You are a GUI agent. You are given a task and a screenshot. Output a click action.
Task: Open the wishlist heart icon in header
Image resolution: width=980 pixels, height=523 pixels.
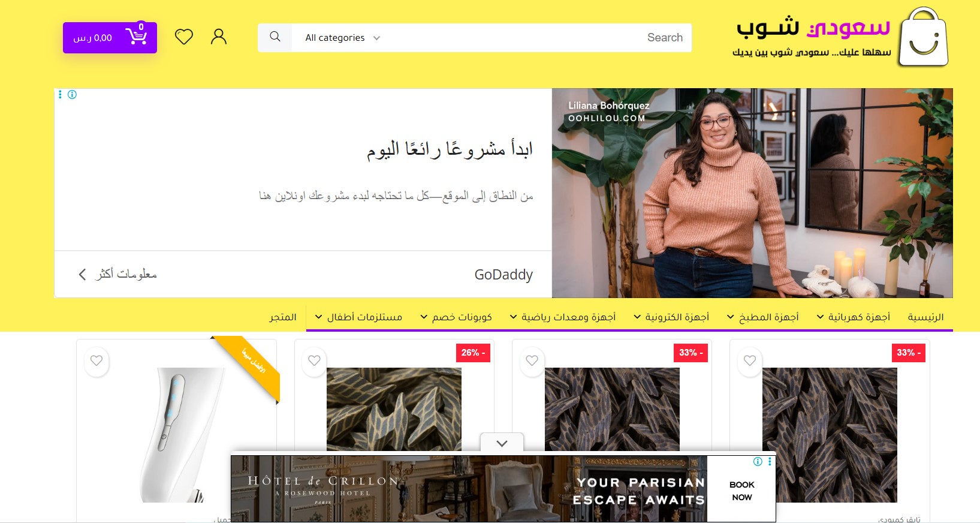coord(184,37)
